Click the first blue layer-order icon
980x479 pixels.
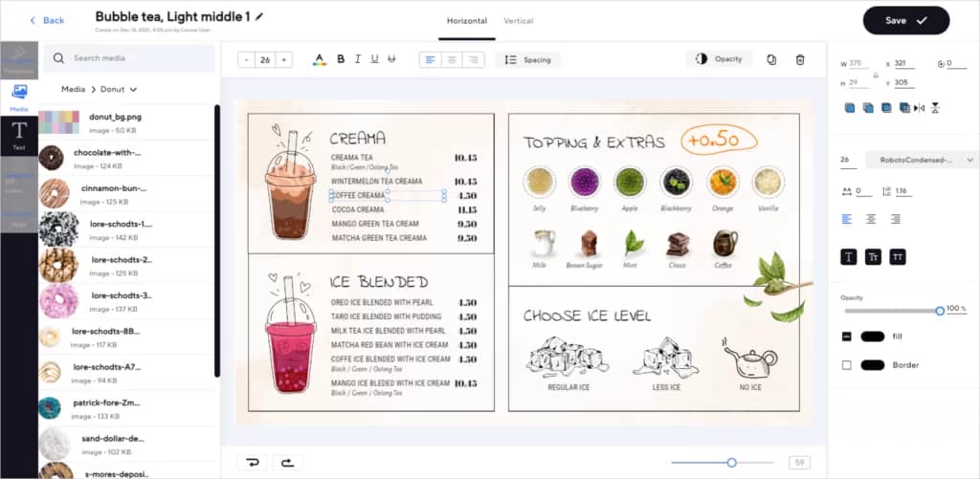coord(850,108)
